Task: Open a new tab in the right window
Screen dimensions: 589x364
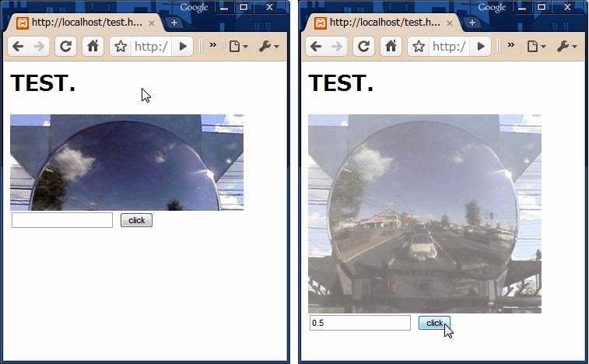Action: point(472,23)
